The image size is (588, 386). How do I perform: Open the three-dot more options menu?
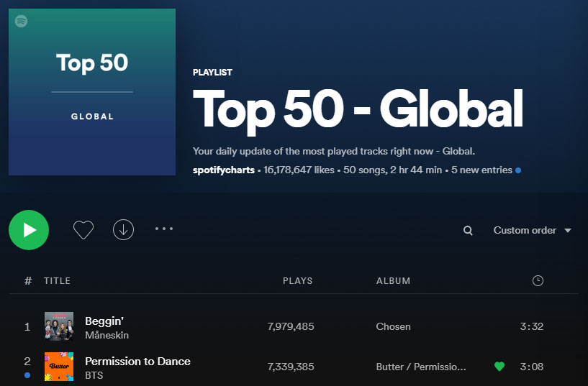(164, 229)
